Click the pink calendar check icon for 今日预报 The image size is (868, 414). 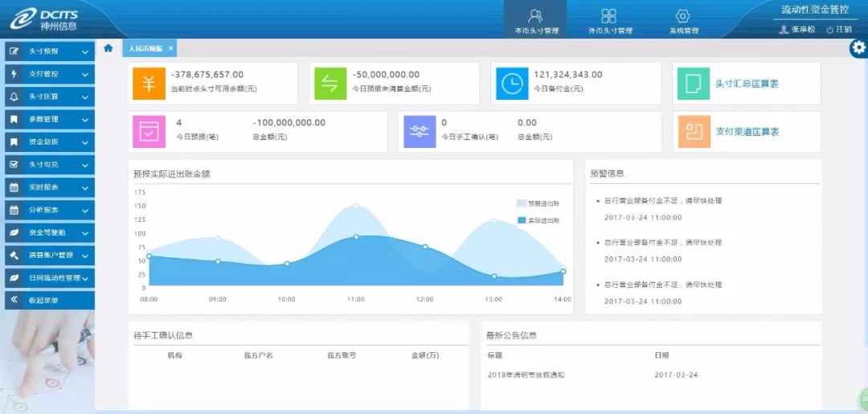149,132
